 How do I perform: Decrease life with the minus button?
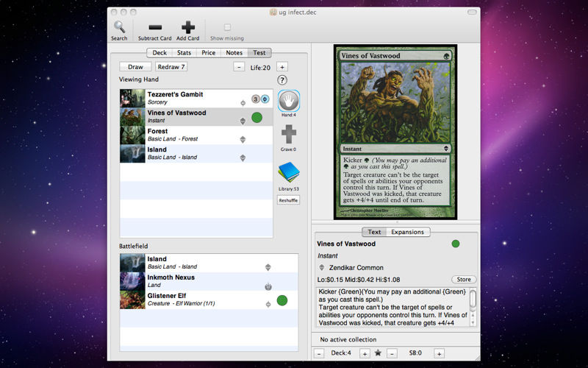pos(239,67)
